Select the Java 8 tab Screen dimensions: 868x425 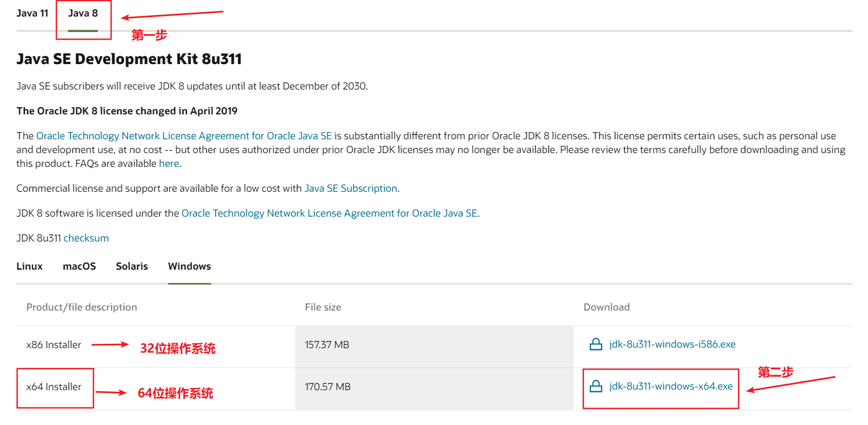[83, 13]
